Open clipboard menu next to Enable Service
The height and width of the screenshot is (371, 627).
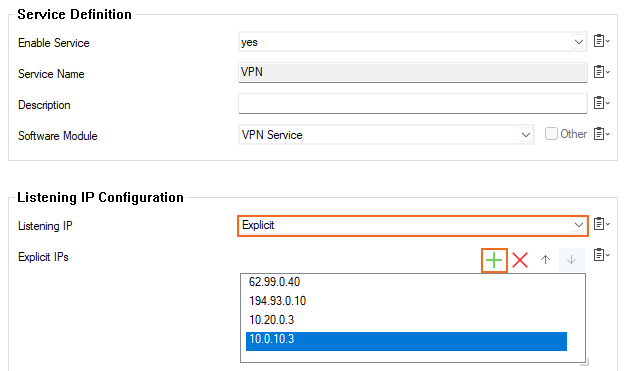click(601, 41)
